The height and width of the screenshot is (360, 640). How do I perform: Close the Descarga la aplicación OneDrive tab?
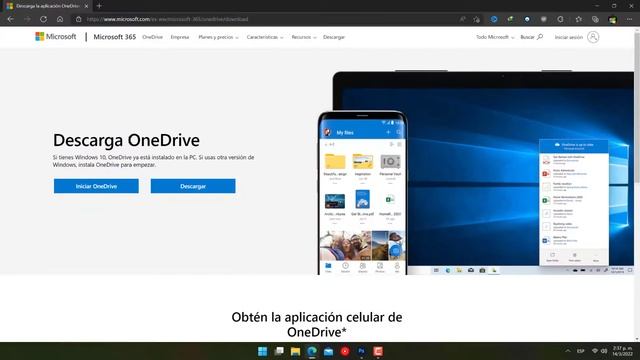(86, 6)
